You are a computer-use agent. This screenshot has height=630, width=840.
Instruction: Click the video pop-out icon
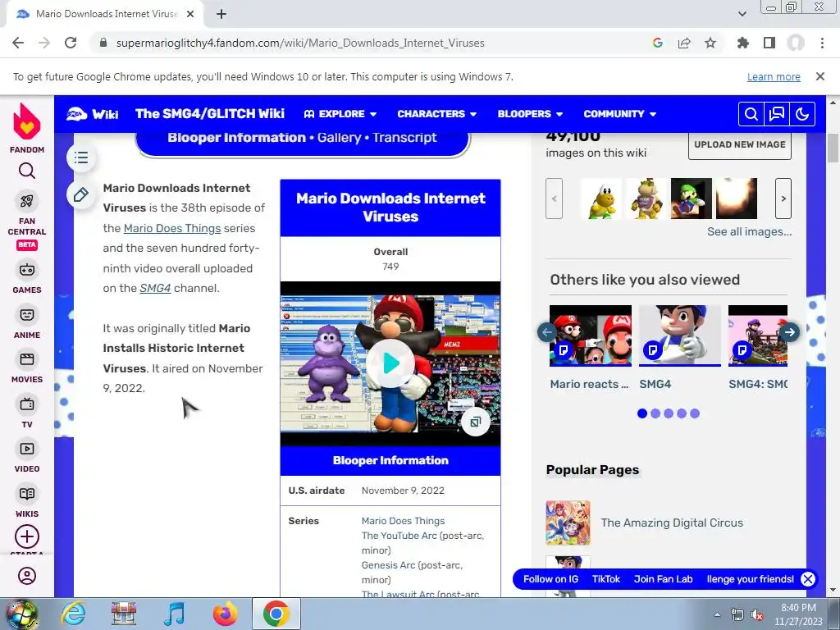pyautogui.click(x=475, y=422)
